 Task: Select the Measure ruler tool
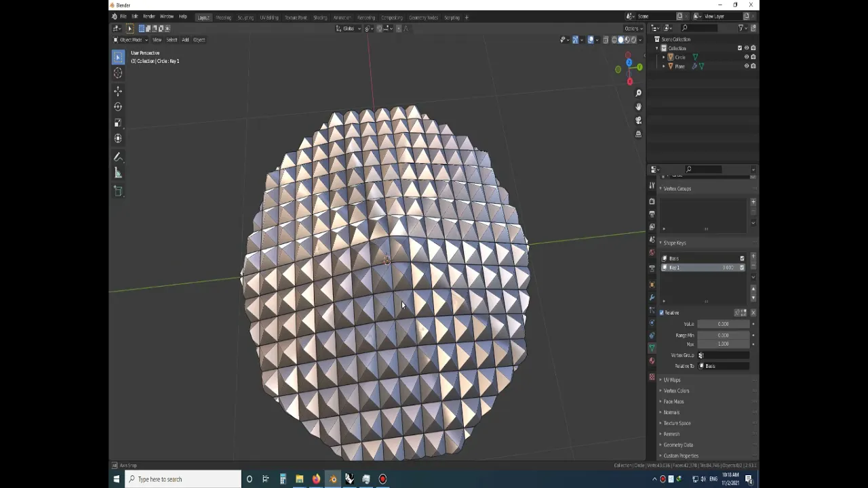pos(118,174)
